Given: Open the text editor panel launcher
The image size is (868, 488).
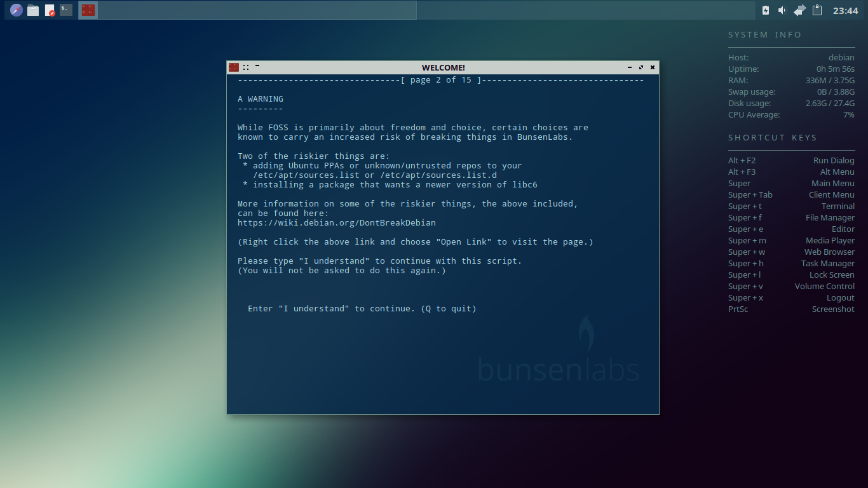Looking at the screenshot, I should click(50, 10).
